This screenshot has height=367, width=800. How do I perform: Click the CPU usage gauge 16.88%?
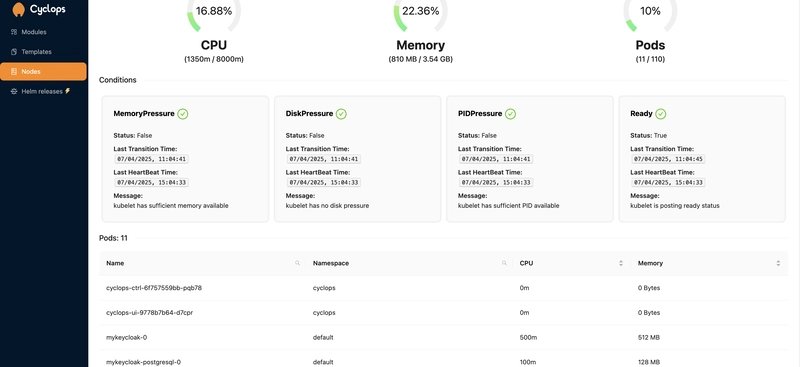pos(214,11)
